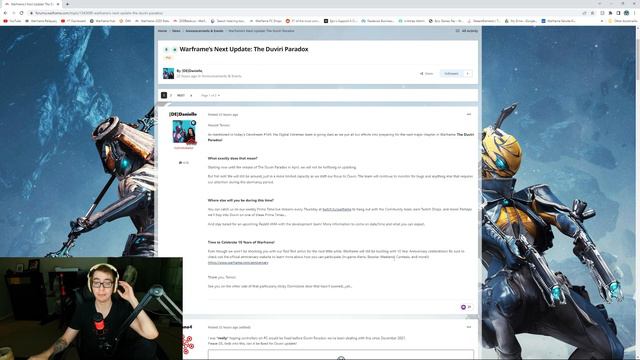Viewport: 640px width, 360px height.
Task: Jump to the last page arrow
Action: coord(191,95)
